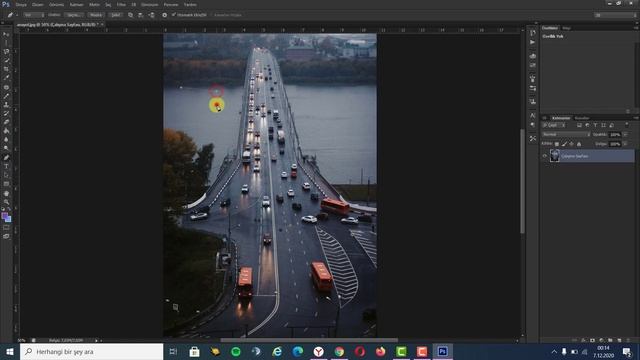Open collapsed Tool Presets panel icon
The image size is (640, 360).
tap(533, 138)
